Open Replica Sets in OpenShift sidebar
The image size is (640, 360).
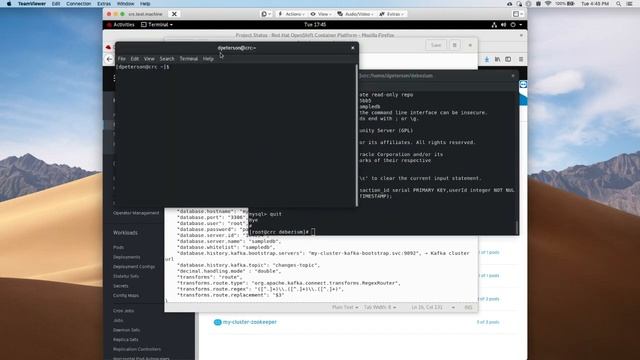pos(126,340)
